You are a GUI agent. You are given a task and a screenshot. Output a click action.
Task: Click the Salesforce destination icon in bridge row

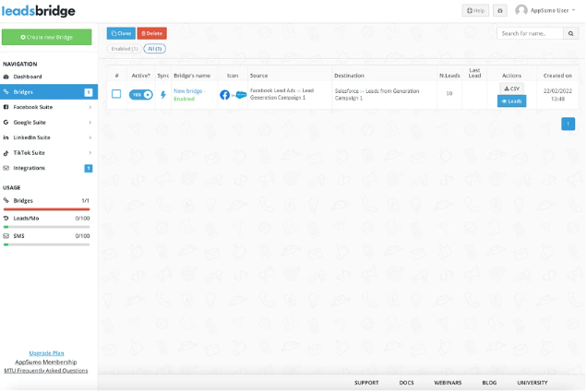tap(240, 95)
